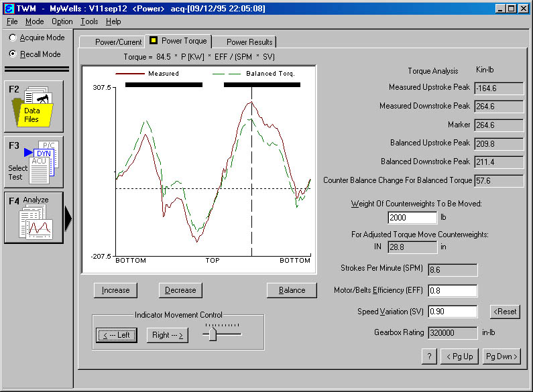Click the Indicator Movement Control slider

(213, 334)
